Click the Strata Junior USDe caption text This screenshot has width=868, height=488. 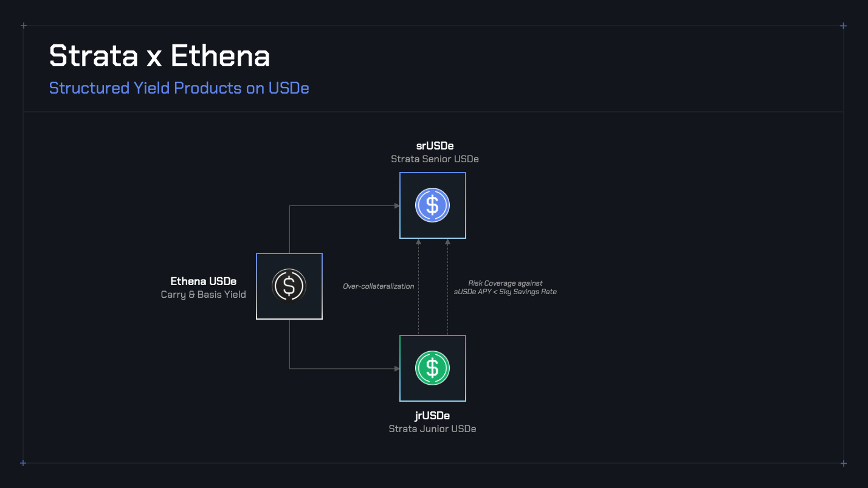point(432,428)
